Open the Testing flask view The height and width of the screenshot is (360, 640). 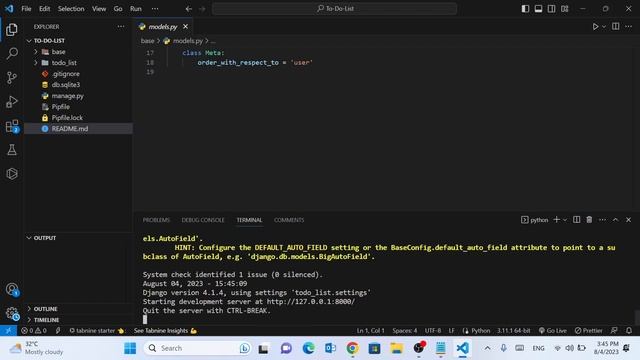click(x=12, y=150)
